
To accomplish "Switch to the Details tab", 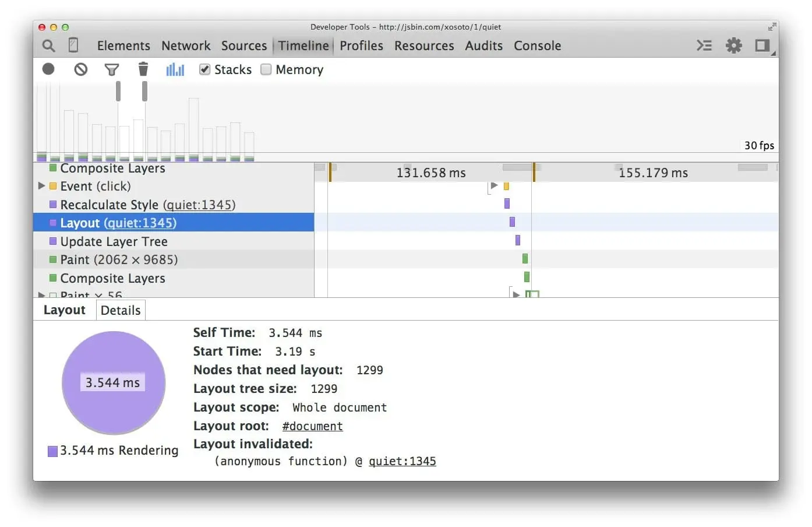I will pyautogui.click(x=121, y=310).
